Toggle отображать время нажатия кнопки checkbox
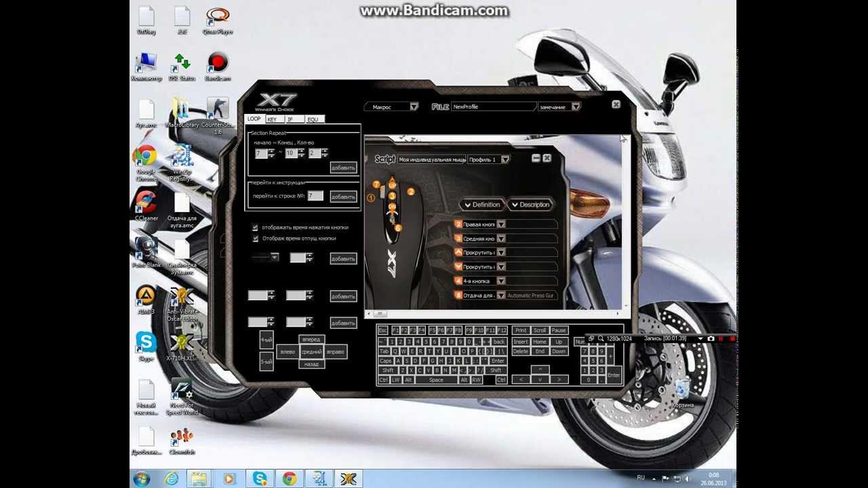This screenshot has height=488, width=868. 255,227
